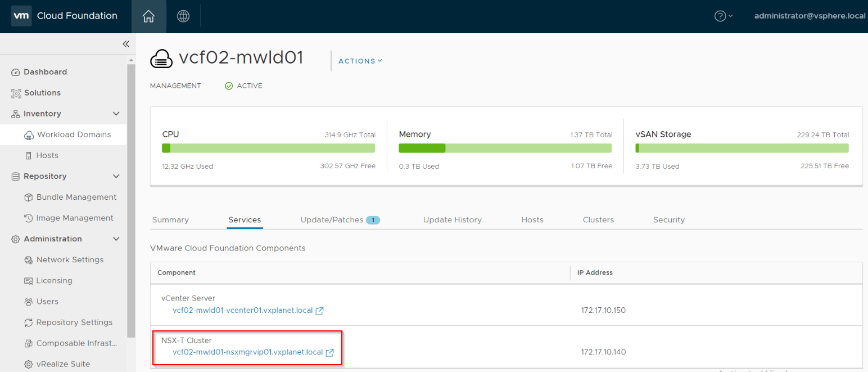Click the Memory usage progress bar
This screenshot has width=868, height=372.
[505, 148]
